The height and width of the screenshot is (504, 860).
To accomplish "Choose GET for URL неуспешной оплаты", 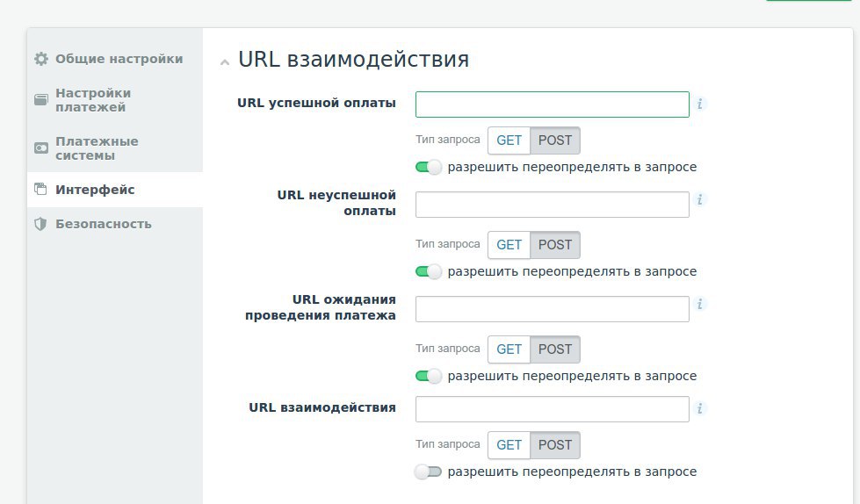I will pyautogui.click(x=509, y=245).
